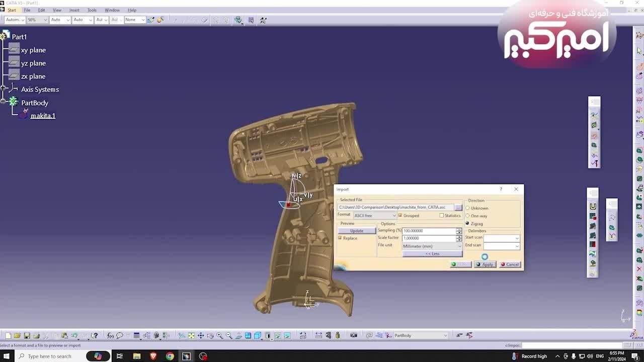
Task: Select makita.1 in the specification tree
Action: tap(43, 116)
